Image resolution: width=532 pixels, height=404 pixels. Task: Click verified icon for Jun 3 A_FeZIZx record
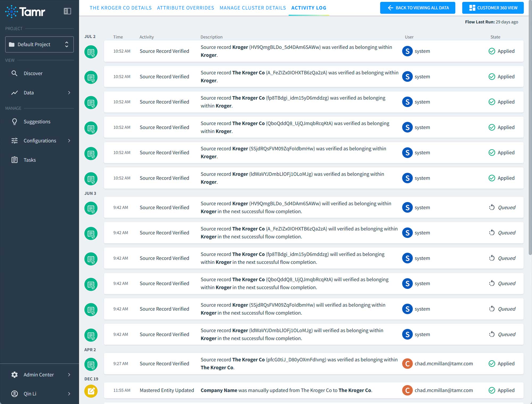click(91, 233)
